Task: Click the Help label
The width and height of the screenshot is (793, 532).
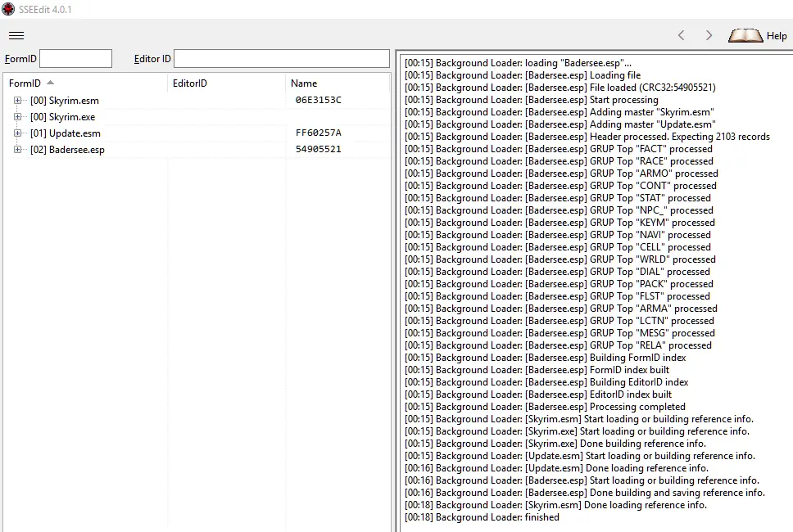Action: point(777,36)
